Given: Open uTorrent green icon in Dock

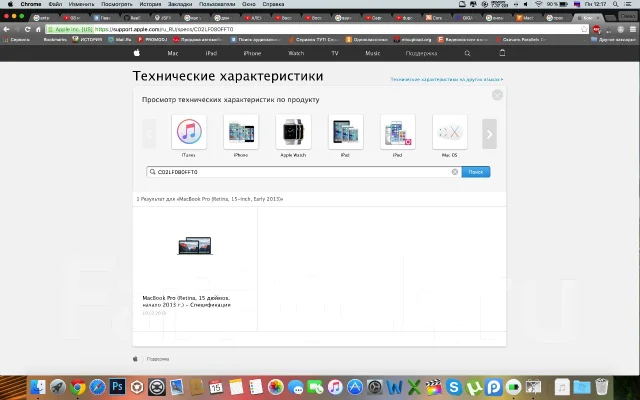Looking at the screenshot, I should coord(473,387).
